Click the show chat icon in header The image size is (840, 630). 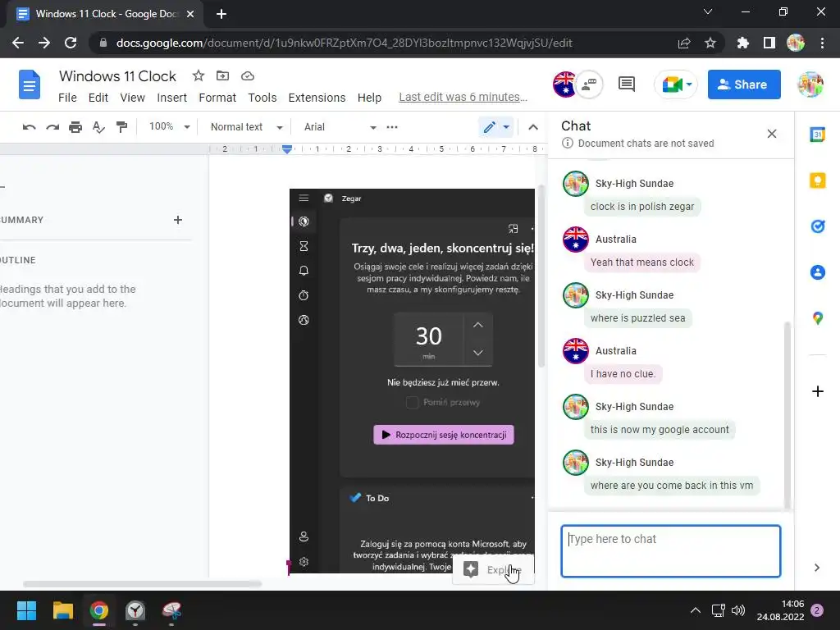(589, 84)
